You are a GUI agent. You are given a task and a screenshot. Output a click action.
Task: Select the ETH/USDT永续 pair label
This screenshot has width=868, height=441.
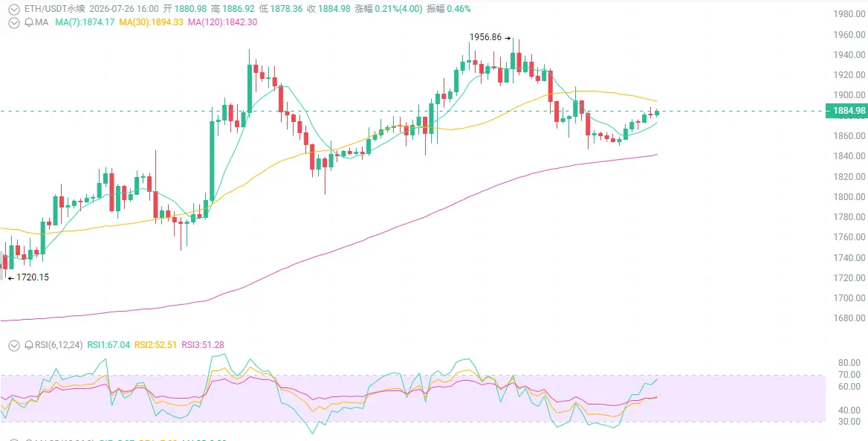click(x=54, y=9)
